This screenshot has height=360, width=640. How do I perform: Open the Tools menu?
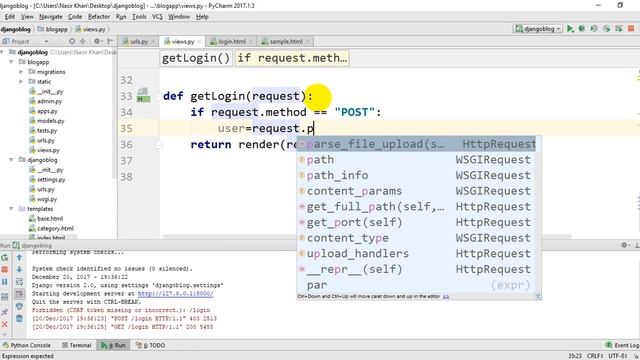[x=139, y=17]
